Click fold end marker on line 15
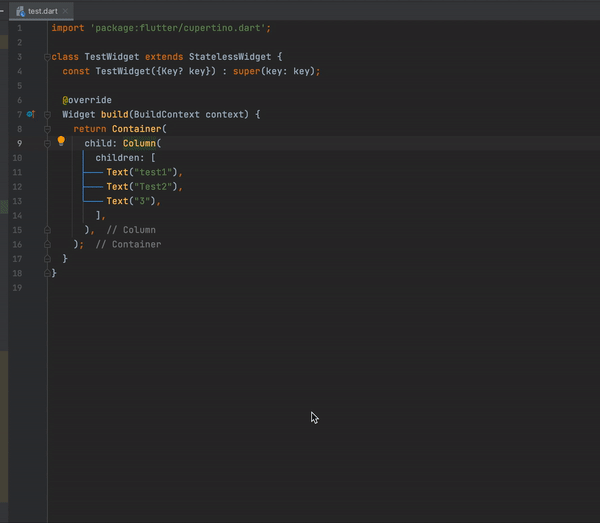The width and height of the screenshot is (600, 523). coord(47,230)
